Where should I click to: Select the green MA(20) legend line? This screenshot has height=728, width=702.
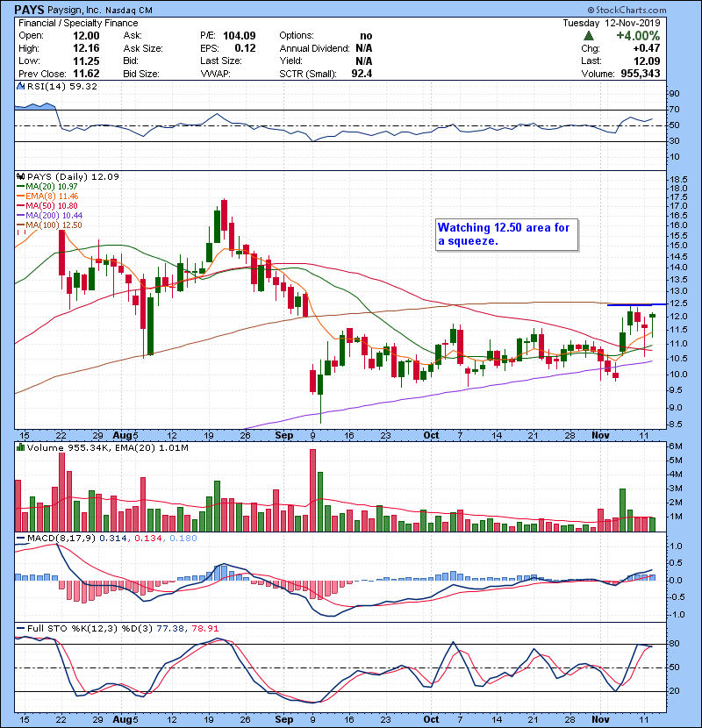20,187
